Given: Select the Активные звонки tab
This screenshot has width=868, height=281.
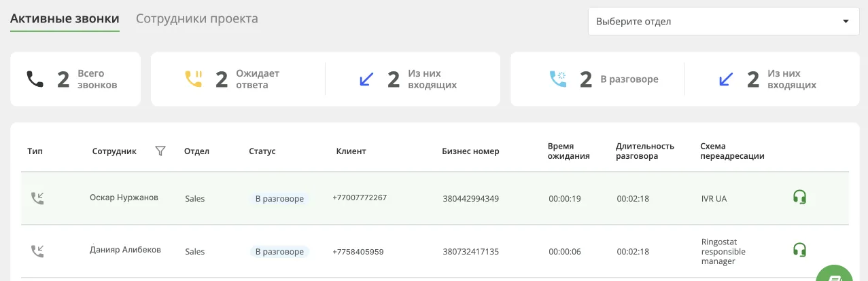Looking at the screenshot, I should tap(65, 18).
